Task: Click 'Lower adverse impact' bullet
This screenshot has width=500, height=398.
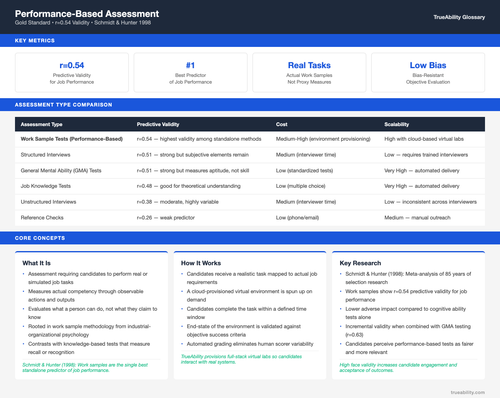Action: [405, 313]
